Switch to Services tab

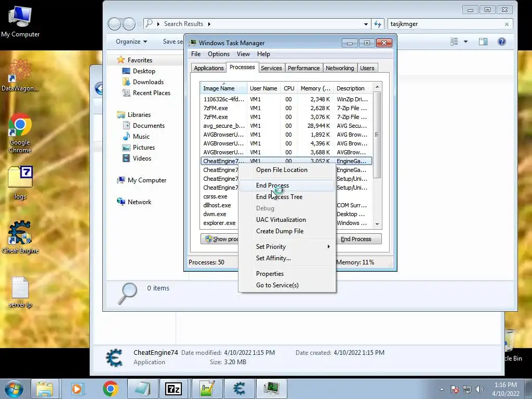point(271,68)
